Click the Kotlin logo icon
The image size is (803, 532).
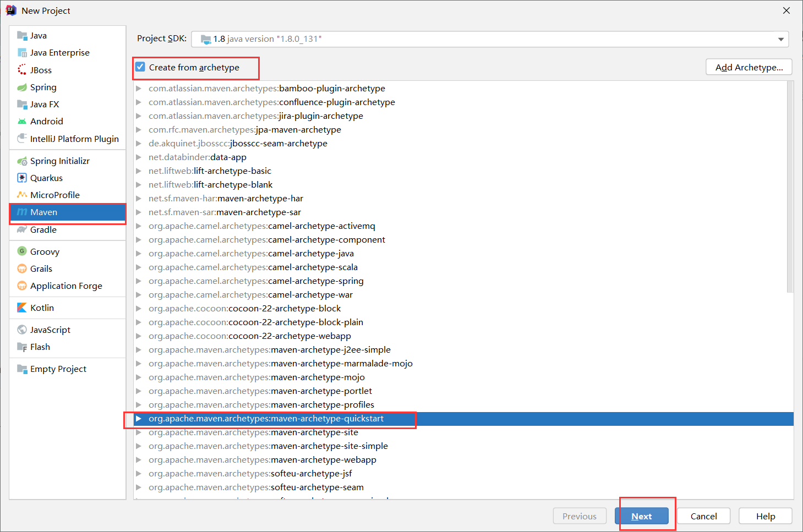[22, 308]
